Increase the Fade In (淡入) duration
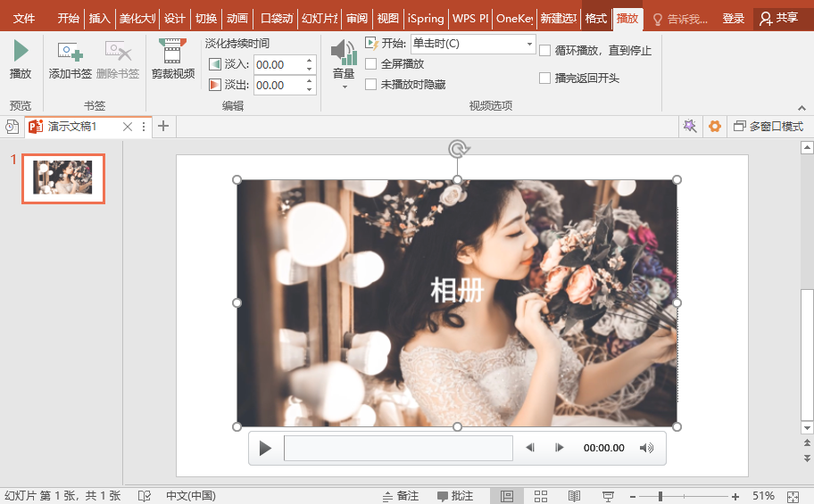 click(310, 60)
